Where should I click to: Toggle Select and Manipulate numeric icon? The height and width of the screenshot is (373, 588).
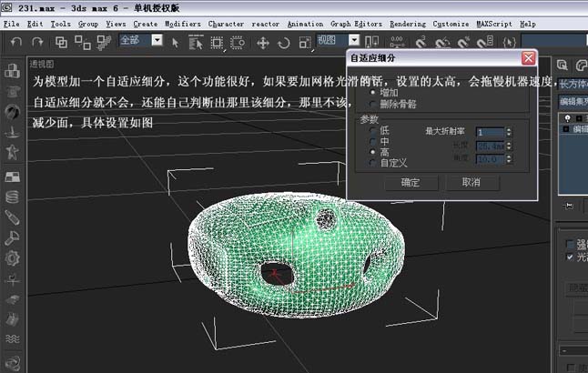[397, 42]
